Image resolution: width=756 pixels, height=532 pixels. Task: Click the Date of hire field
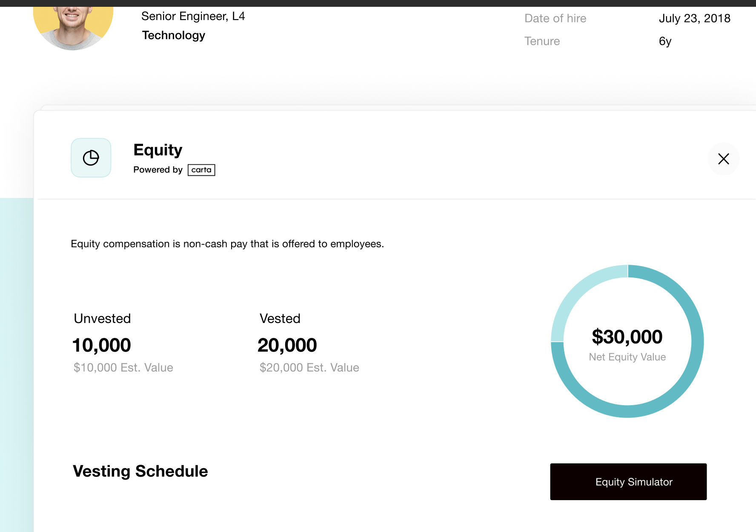555,18
